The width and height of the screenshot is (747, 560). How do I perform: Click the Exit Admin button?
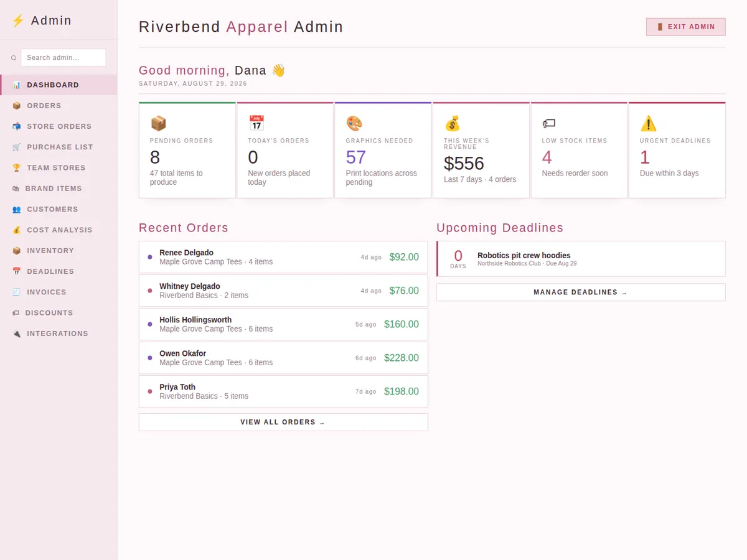(686, 27)
